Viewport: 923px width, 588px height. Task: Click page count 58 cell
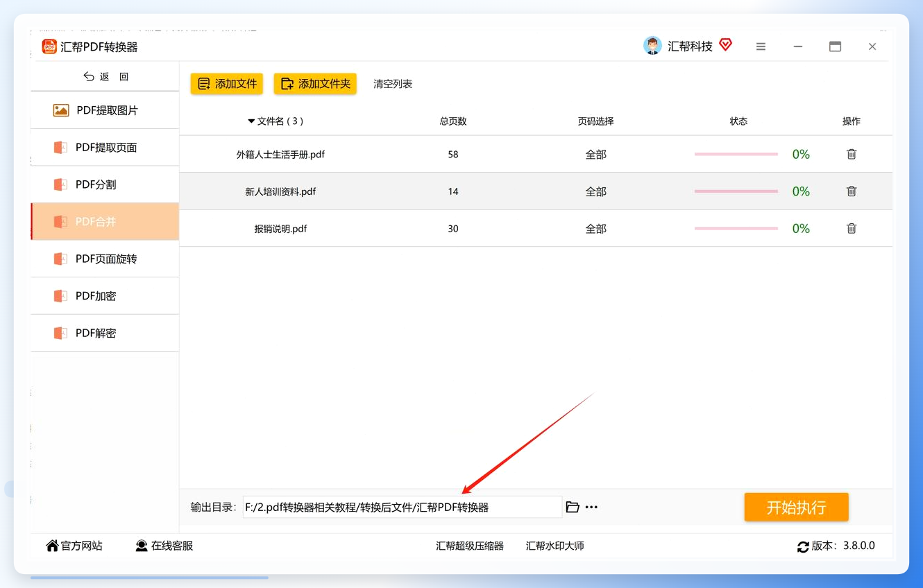[x=453, y=155]
